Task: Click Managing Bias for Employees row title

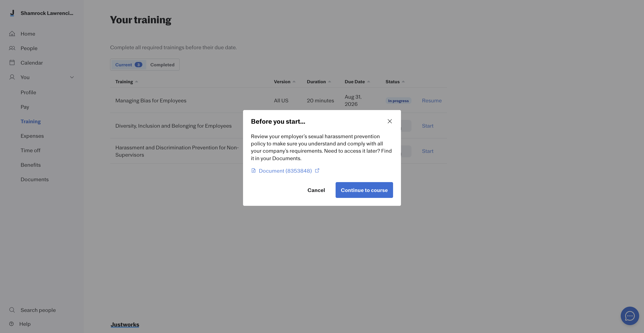Action: click(151, 101)
